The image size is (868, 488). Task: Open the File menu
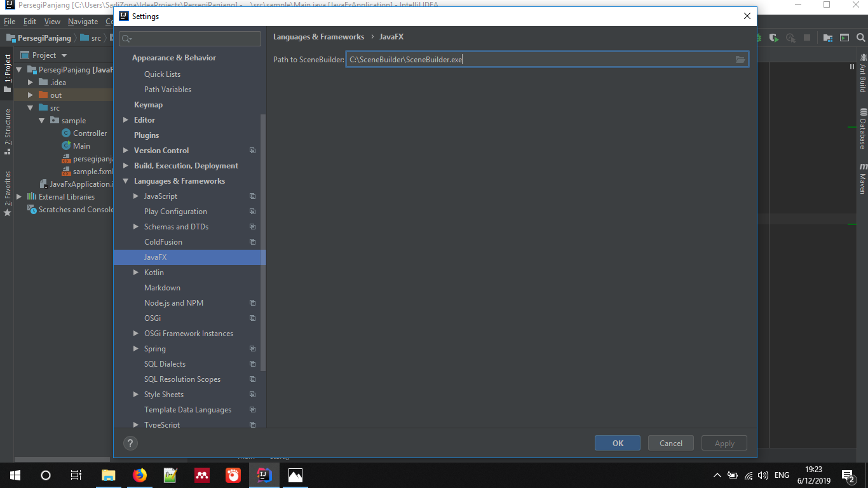[9, 22]
